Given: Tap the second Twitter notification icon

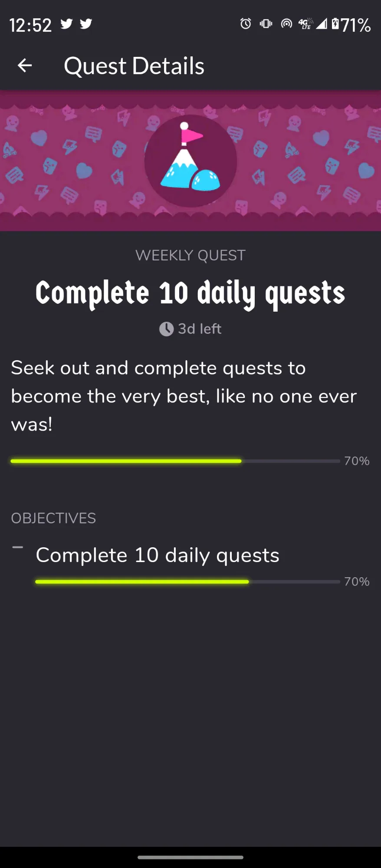Looking at the screenshot, I should tap(86, 24).
